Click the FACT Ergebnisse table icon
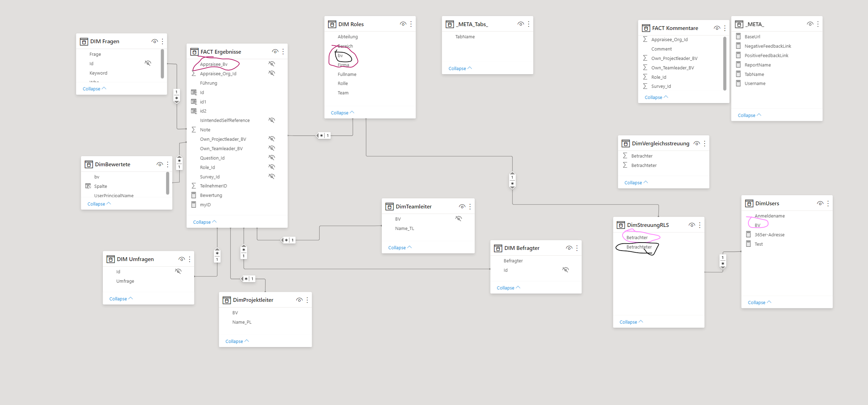 click(x=194, y=52)
